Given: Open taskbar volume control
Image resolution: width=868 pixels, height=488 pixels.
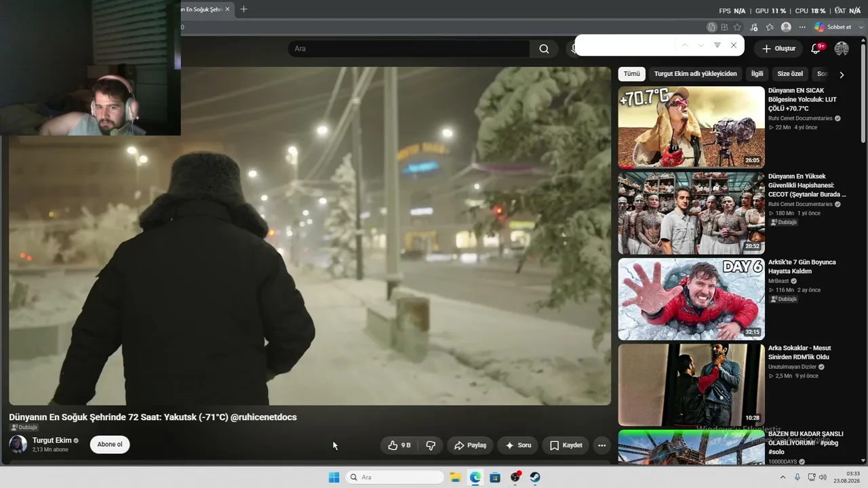Looking at the screenshot, I should [x=823, y=477].
